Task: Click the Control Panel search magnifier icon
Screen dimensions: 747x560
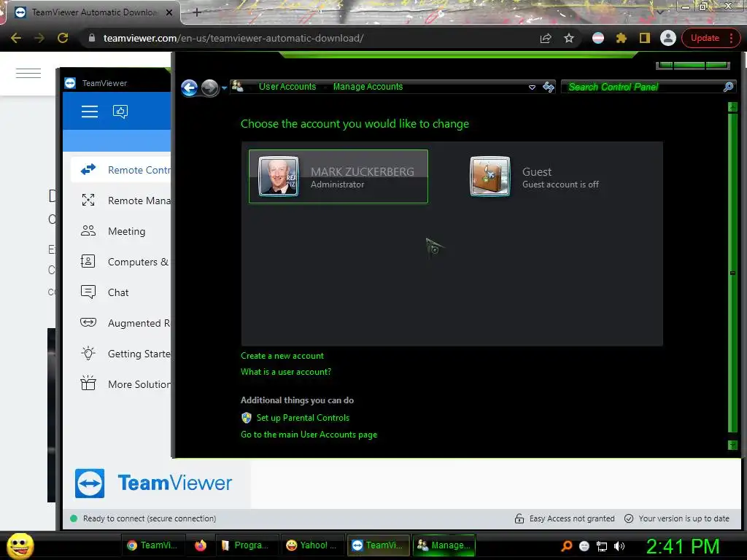Action: [x=729, y=87]
